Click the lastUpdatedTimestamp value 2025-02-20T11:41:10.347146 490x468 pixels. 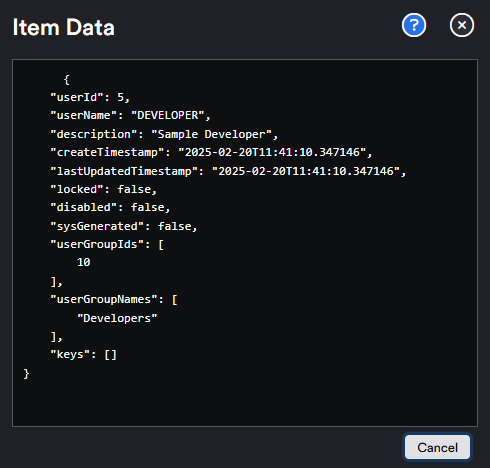306,171
